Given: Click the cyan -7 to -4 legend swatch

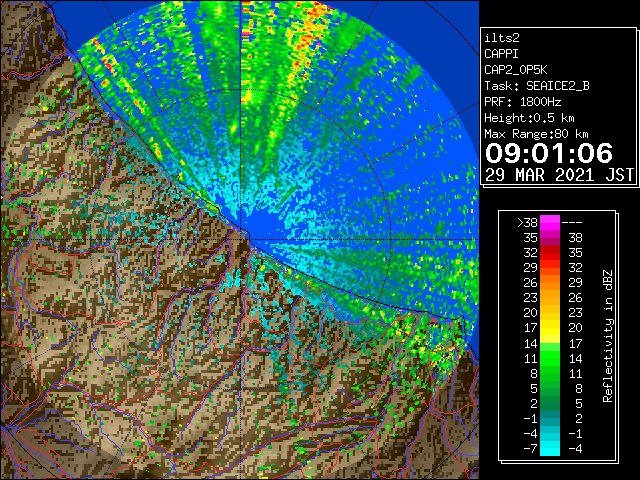Looking at the screenshot, I should coord(550,448).
